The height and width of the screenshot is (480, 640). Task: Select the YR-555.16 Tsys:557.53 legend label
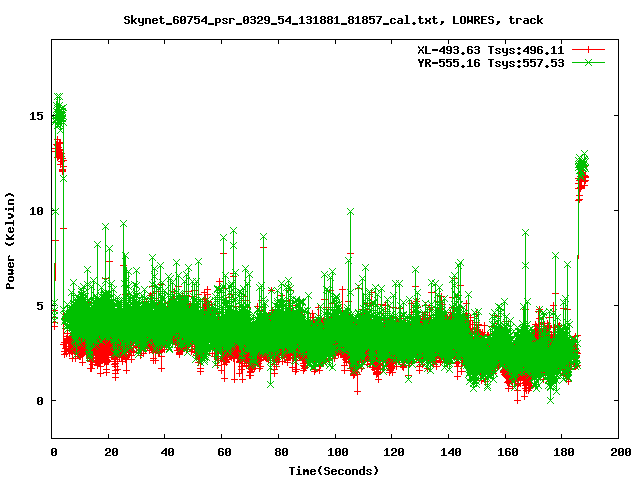(x=491, y=63)
